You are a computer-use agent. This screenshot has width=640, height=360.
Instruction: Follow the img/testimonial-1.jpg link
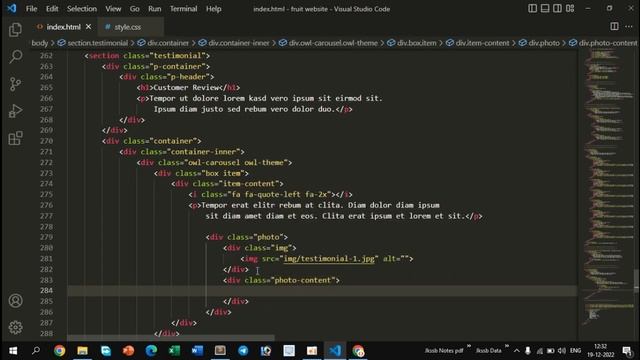329,259
